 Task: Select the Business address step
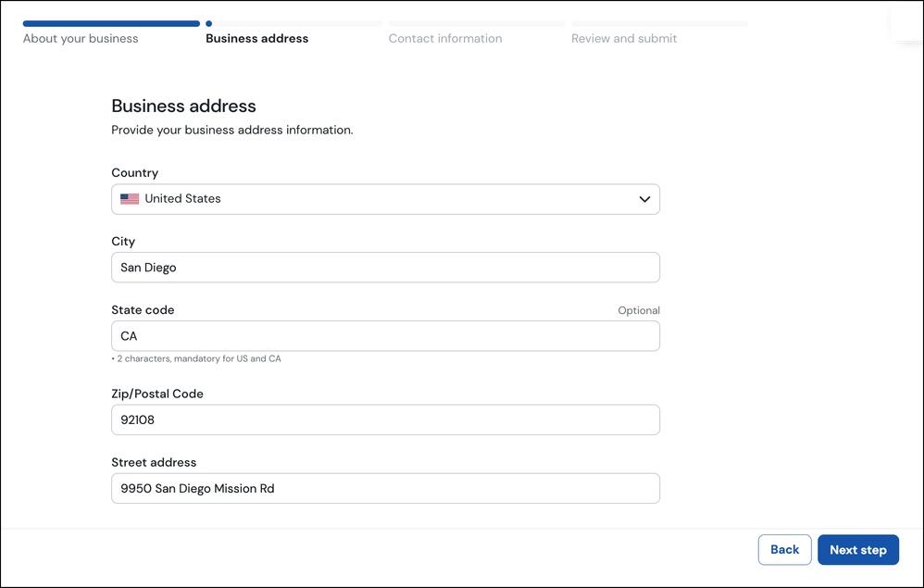257,38
